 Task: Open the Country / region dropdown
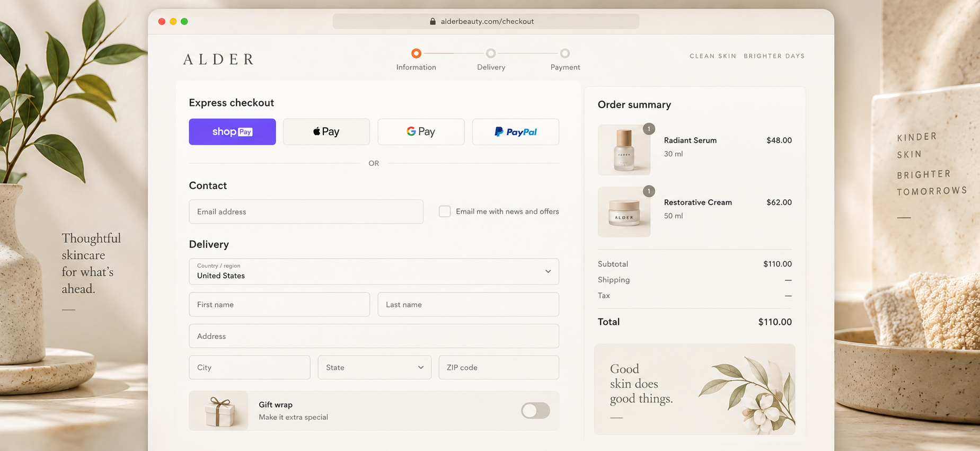pyautogui.click(x=374, y=271)
